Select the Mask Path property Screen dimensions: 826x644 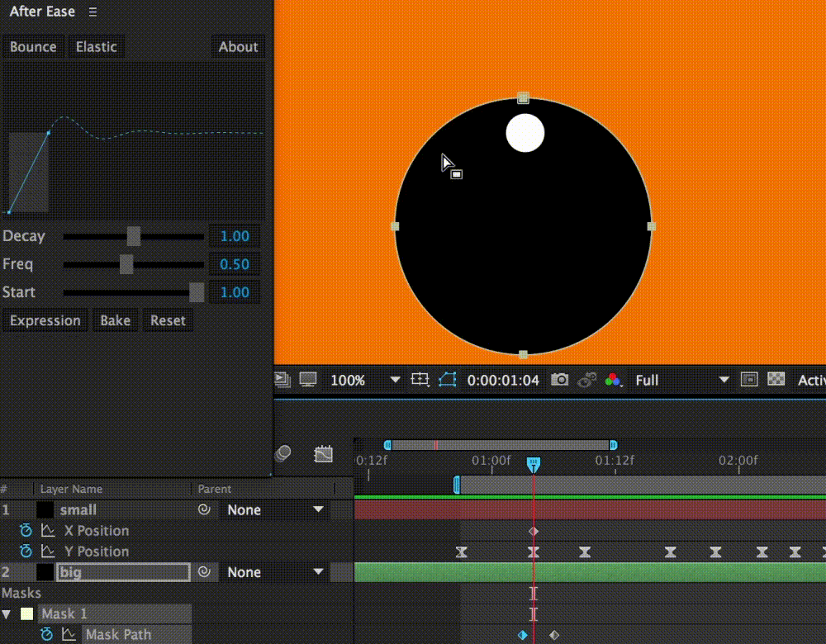point(118,635)
